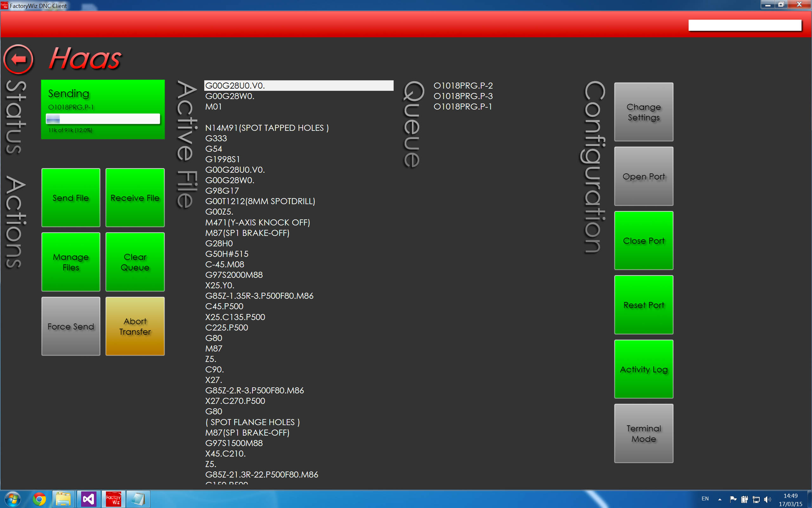The image size is (812, 508).
Task: Click line G50H#515
Action: tap(227, 254)
